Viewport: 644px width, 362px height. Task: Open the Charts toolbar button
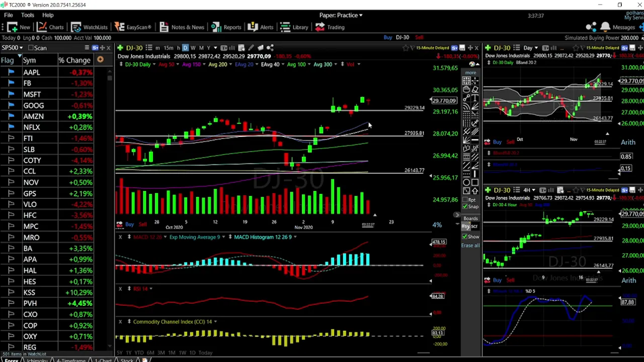click(x=50, y=27)
